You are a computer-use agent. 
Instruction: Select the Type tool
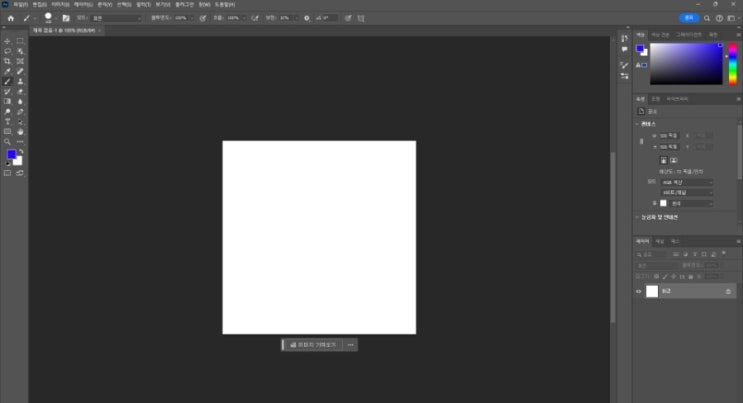point(7,122)
